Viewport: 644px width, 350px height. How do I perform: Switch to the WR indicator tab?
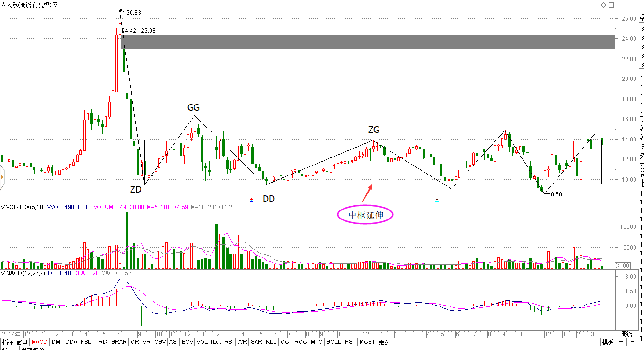(242, 342)
